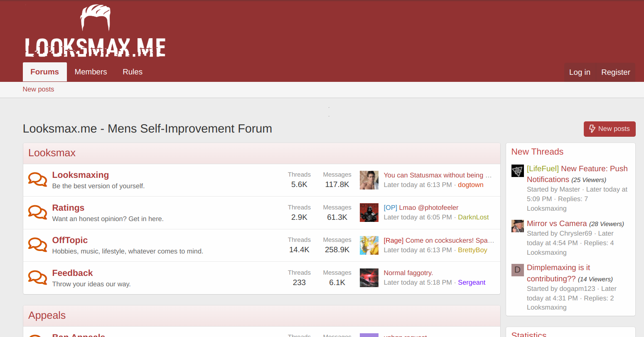Click the 'New posts' sub-navigation link

[x=38, y=89]
